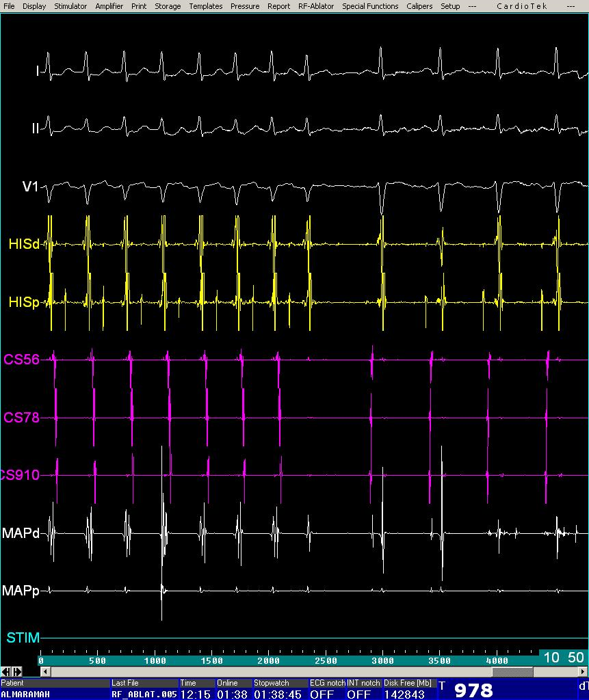Screen dimensions: 589x700
Task: Open the RF-Ablator menu
Action: tap(316, 6)
